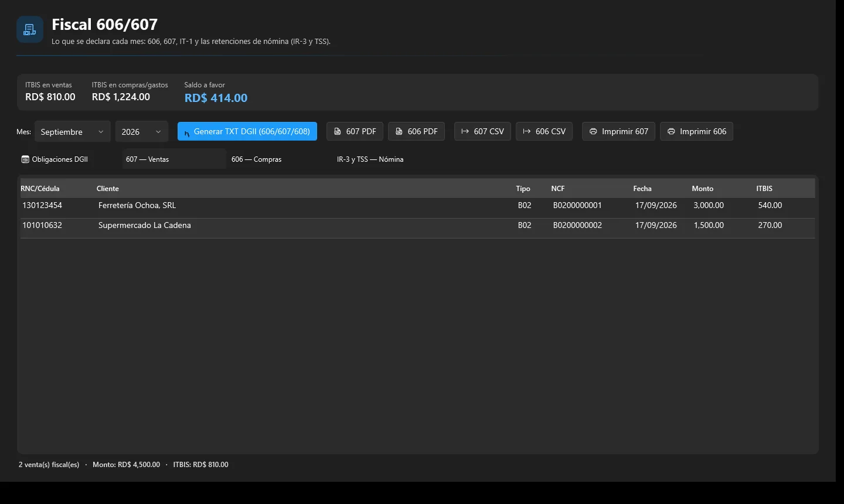Click the export arrow icon on 607 CSV
Image resolution: width=844 pixels, height=504 pixels.
click(x=465, y=131)
